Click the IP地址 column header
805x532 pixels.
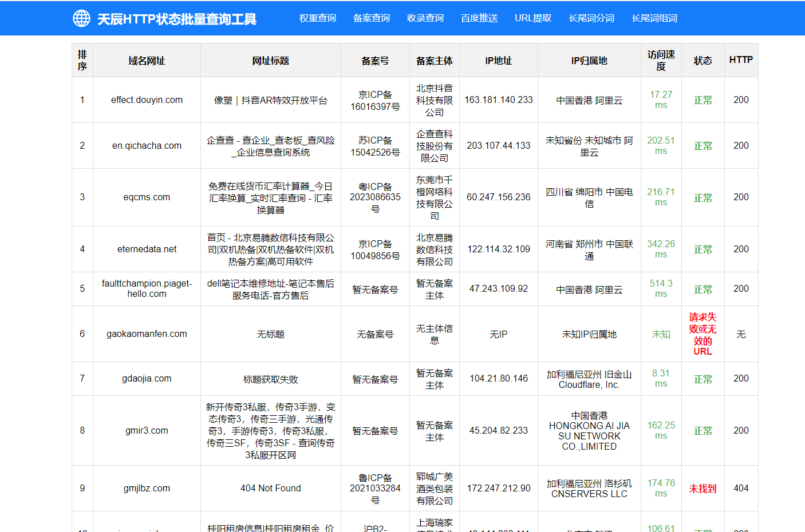pos(499,60)
